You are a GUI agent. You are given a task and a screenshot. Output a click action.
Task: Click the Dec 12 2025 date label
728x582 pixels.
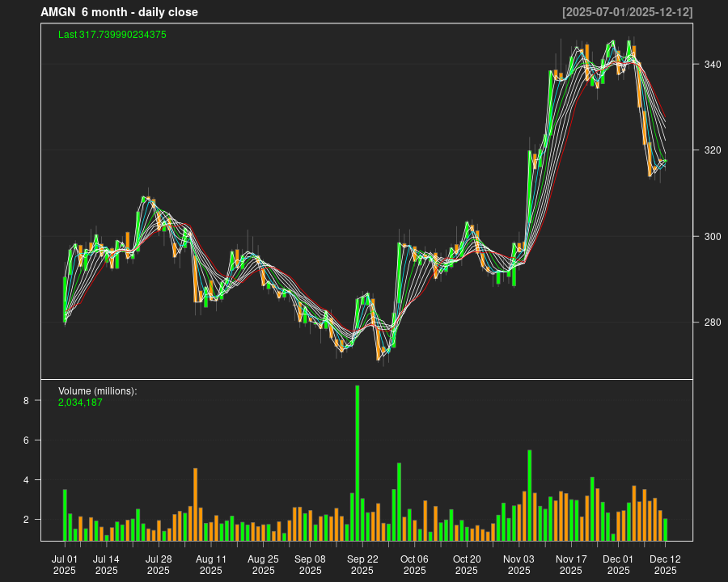click(x=665, y=564)
